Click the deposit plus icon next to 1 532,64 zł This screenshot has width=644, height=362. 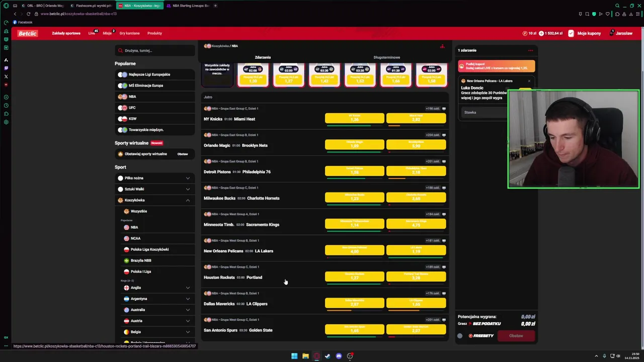[541, 33]
